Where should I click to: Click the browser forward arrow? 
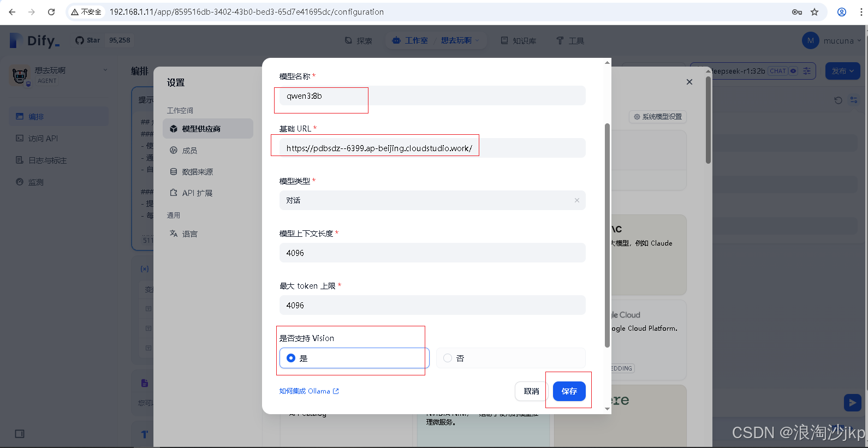click(32, 11)
